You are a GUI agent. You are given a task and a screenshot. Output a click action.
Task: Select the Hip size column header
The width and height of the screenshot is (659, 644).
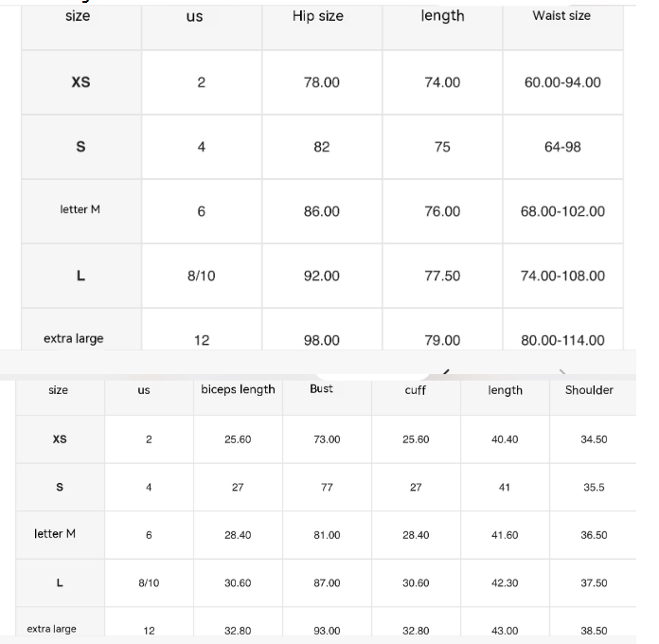tap(317, 16)
